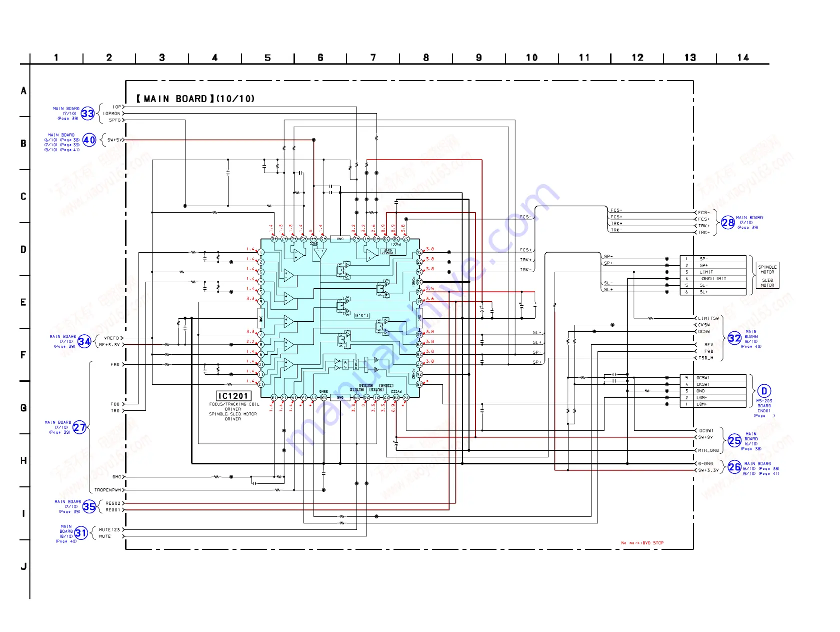Click the FWD signal label
The width and height of the screenshot is (840, 632).
709,351
